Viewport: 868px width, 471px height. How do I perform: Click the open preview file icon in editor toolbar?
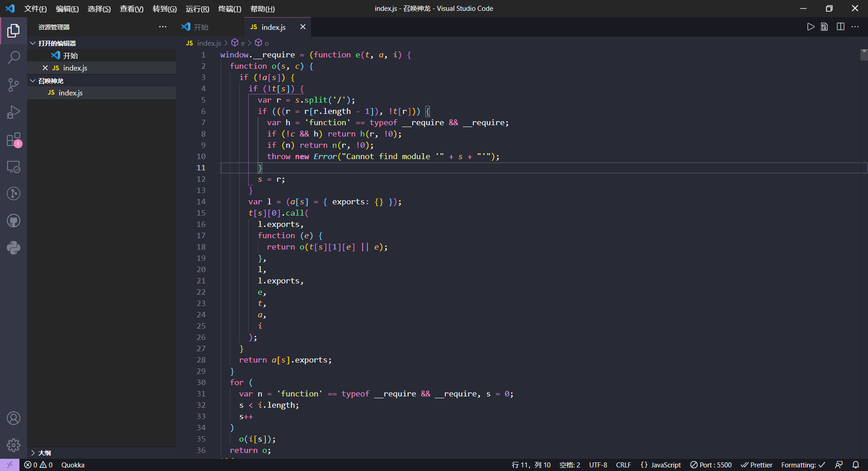(825, 27)
